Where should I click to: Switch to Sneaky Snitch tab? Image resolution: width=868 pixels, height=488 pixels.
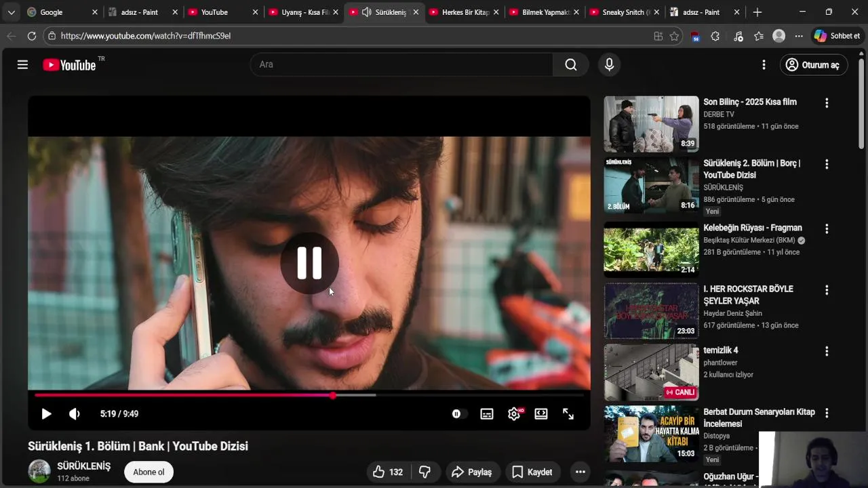pyautogui.click(x=625, y=12)
